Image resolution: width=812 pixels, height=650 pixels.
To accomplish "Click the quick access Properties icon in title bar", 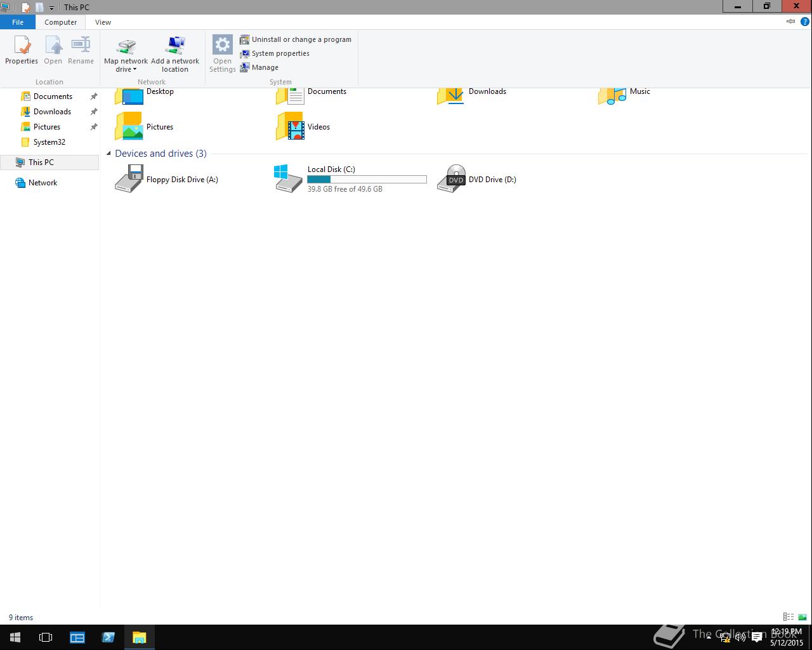I will (x=26, y=8).
